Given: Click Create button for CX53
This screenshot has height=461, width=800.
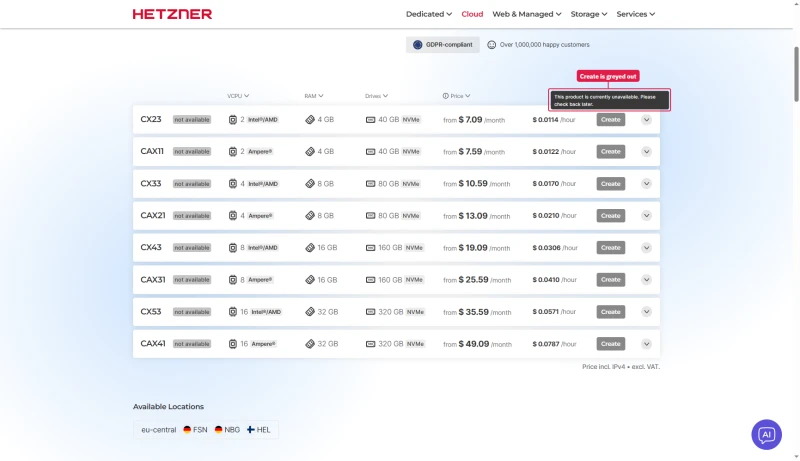Looking at the screenshot, I should coord(611,312).
